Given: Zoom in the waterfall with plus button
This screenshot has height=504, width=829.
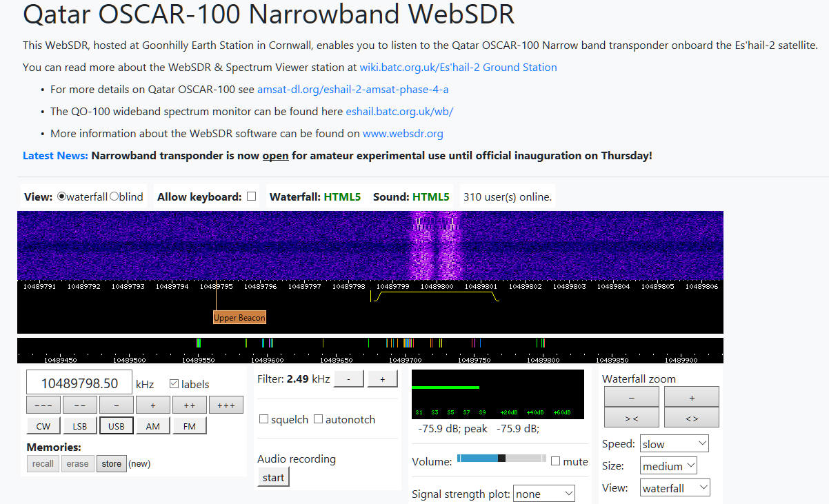Looking at the screenshot, I should click(692, 397).
